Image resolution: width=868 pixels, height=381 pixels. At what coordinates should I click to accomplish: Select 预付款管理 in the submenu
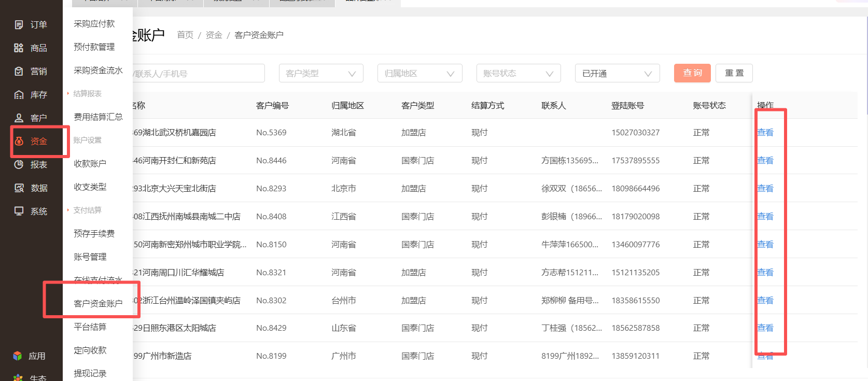coord(94,47)
